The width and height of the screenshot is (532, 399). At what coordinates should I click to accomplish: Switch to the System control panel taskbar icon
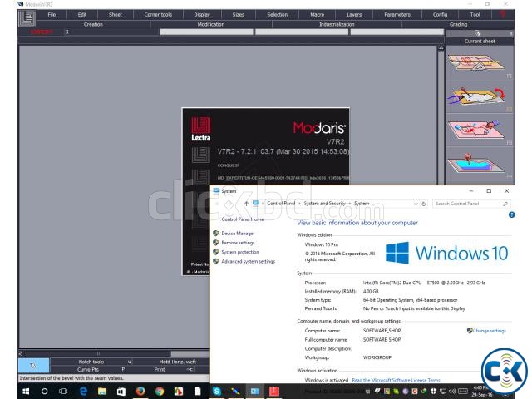(255, 391)
